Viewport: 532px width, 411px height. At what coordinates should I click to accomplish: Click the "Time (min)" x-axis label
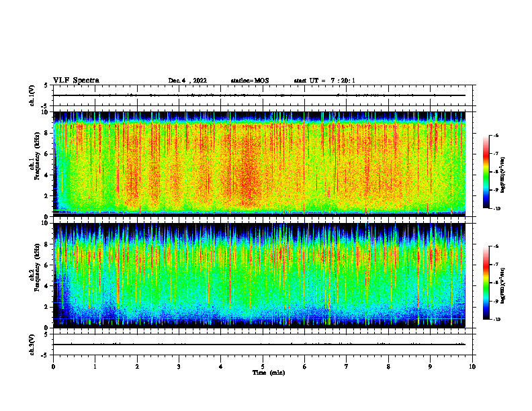tap(269, 373)
